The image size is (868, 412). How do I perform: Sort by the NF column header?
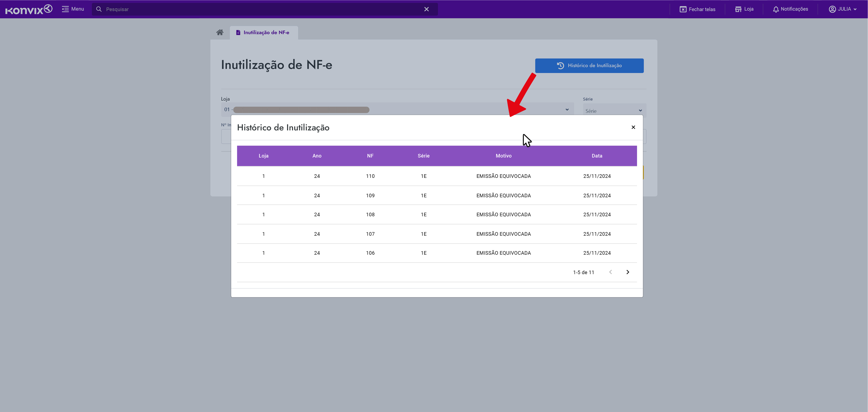coord(370,156)
